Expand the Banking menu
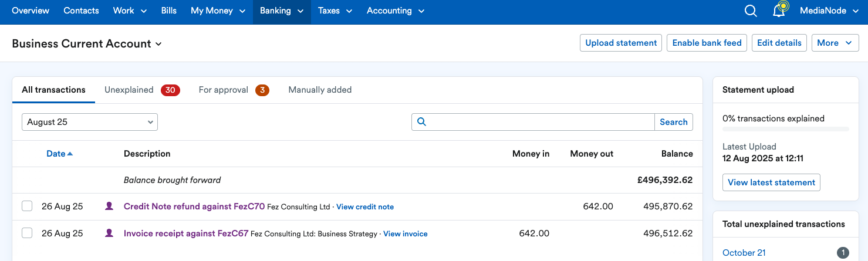This screenshot has width=868, height=261. coord(282,11)
